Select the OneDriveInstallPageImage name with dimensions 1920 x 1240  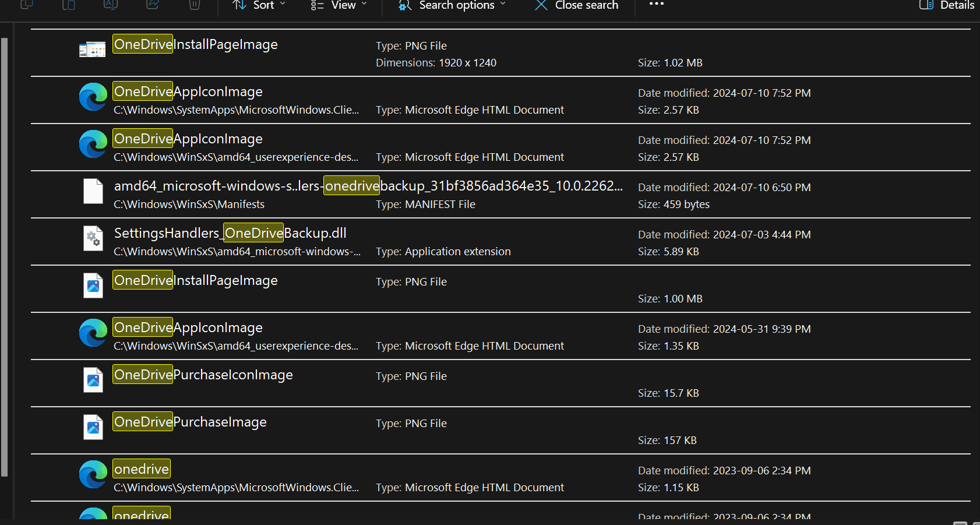(x=196, y=44)
